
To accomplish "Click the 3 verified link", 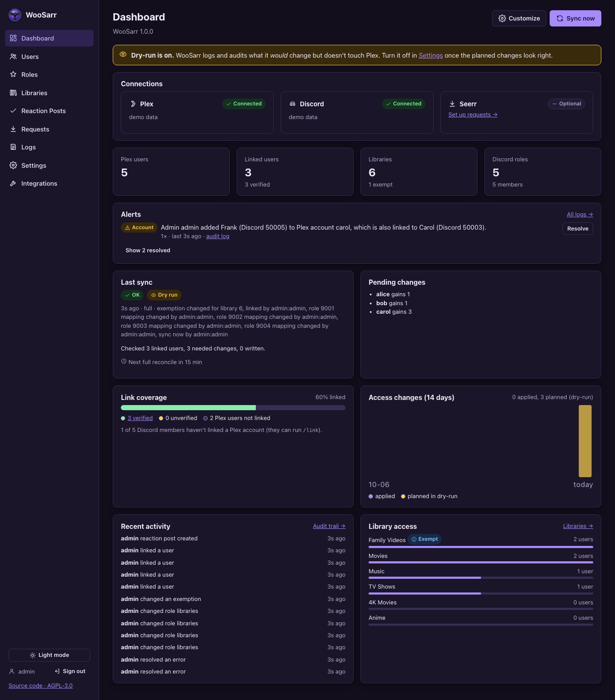I will tap(140, 418).
